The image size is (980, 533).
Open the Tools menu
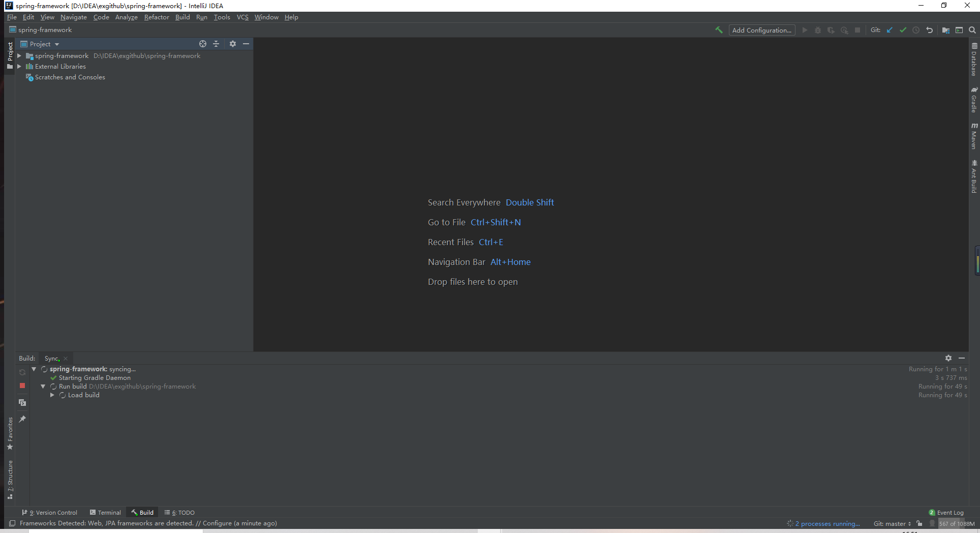(222, 17)
